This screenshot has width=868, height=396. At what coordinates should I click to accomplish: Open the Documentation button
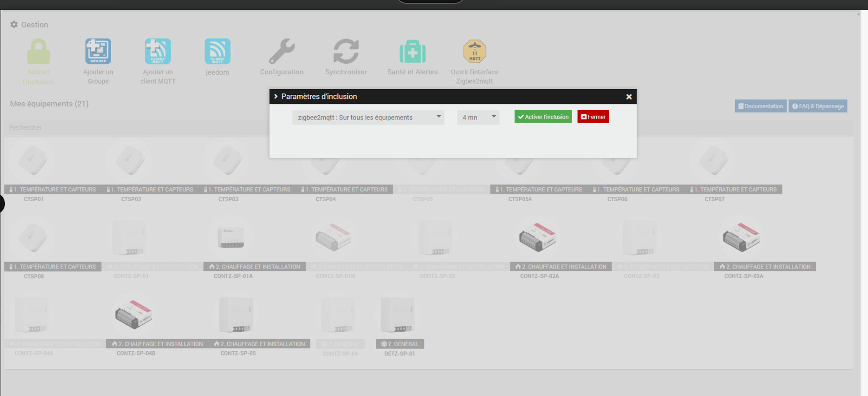coord(760,106)
